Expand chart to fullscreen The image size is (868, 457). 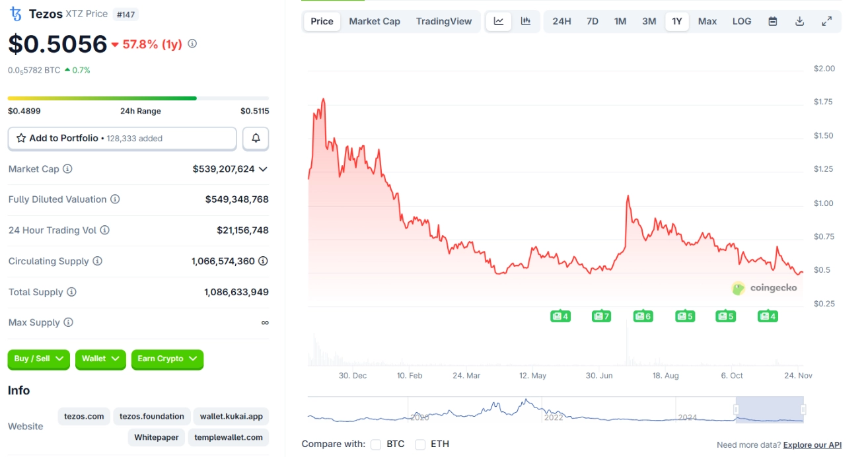[x=826, y=21]
